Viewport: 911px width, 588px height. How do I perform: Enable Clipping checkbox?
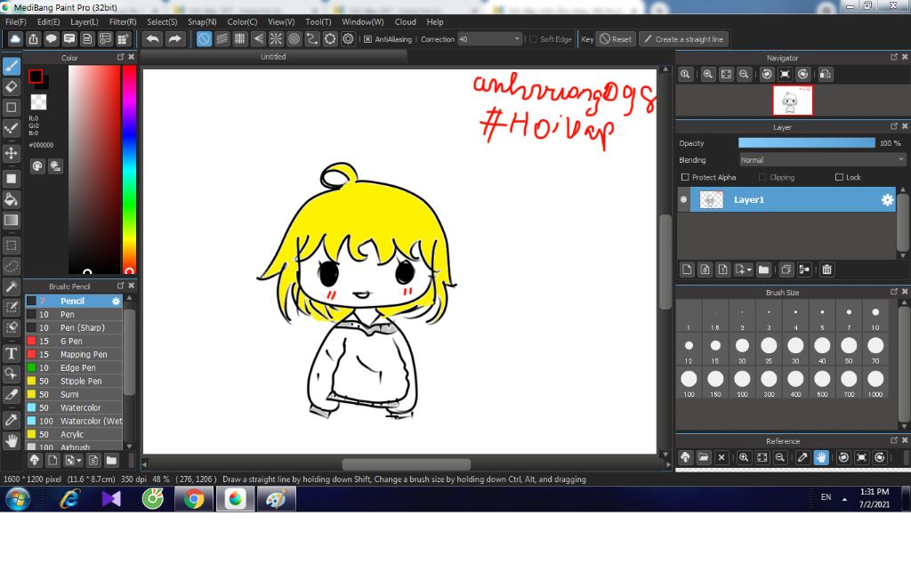(762, 177)
